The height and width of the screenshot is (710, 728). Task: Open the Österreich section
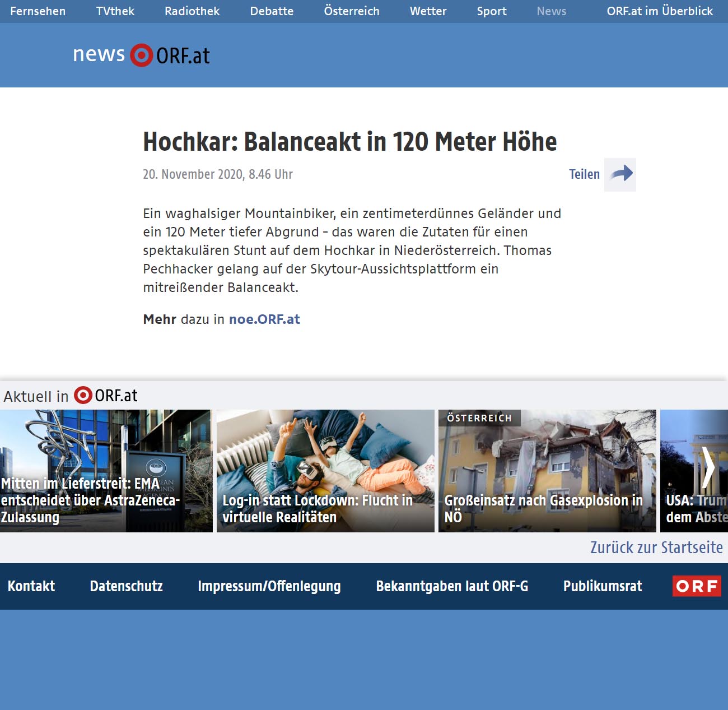(352, 11)
